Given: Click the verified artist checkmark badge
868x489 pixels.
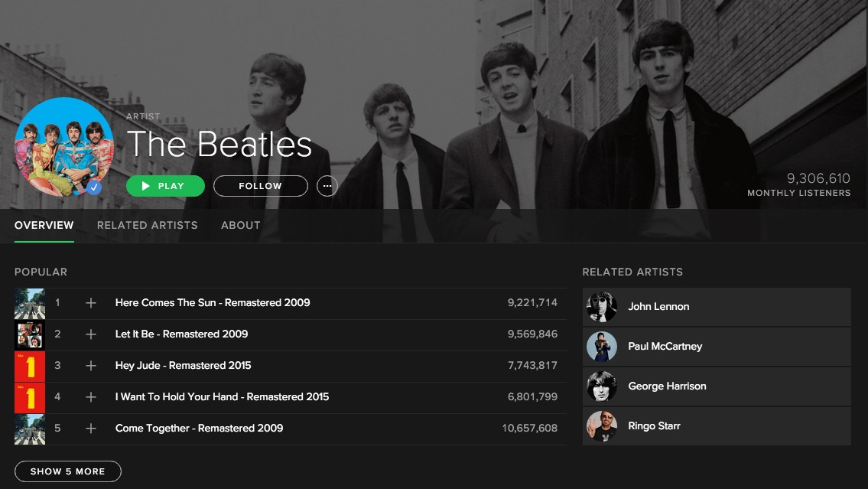Looking at the screenshot, I should pos(94,187).
